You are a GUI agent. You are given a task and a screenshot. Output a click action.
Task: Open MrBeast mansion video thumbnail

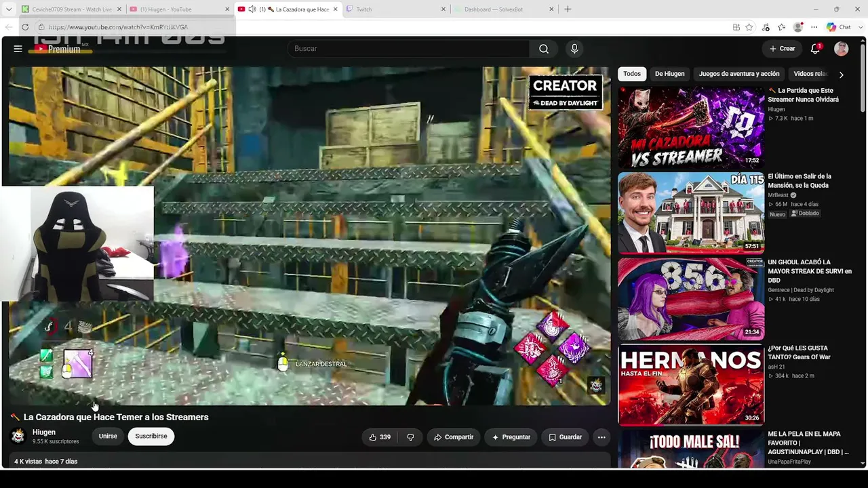(691, 213)
